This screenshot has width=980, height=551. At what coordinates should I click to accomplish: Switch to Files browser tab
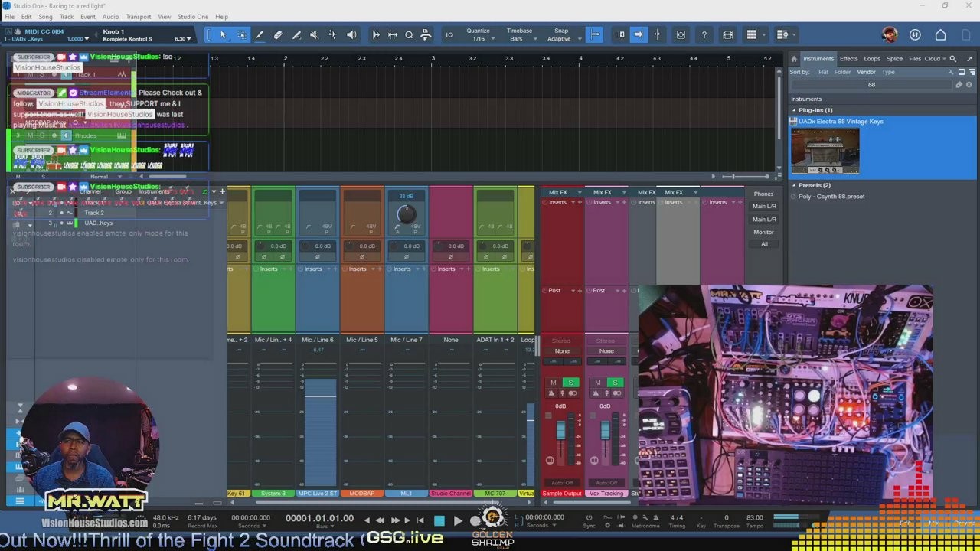point(915,59)
